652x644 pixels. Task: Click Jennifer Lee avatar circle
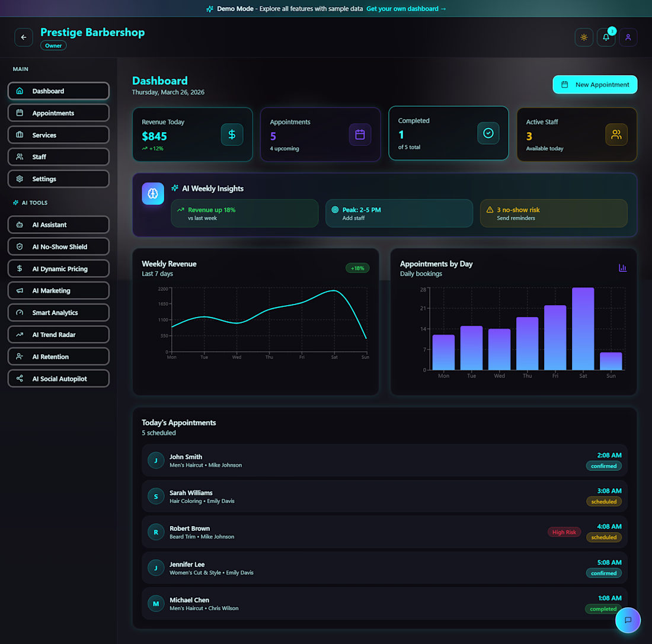(156, 568)
